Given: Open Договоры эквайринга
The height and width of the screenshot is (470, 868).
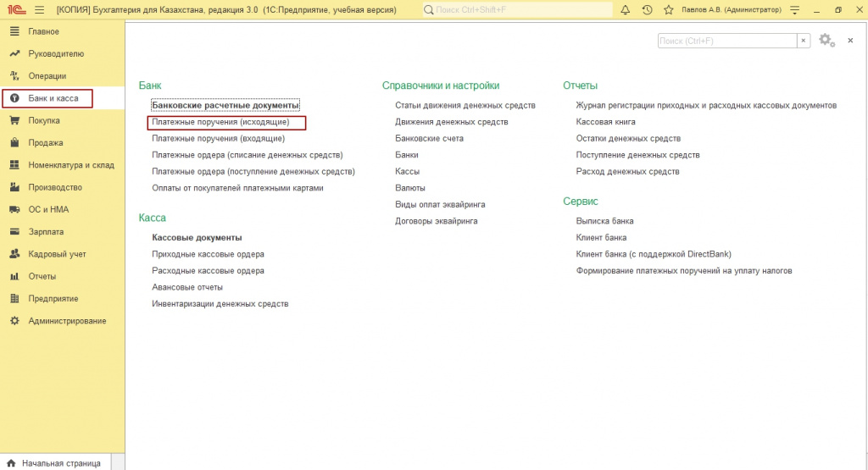Looking at the screenshot, I should click(436, 221).
